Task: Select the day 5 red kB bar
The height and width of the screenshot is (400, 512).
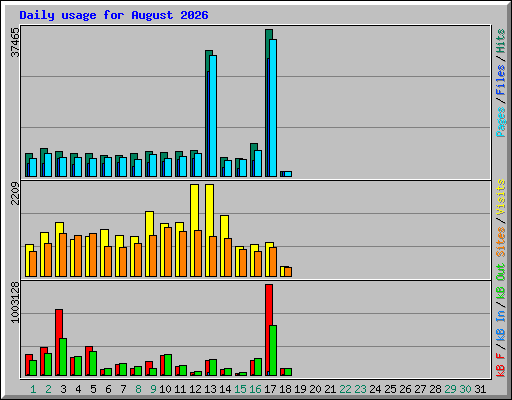Action: 88,349
